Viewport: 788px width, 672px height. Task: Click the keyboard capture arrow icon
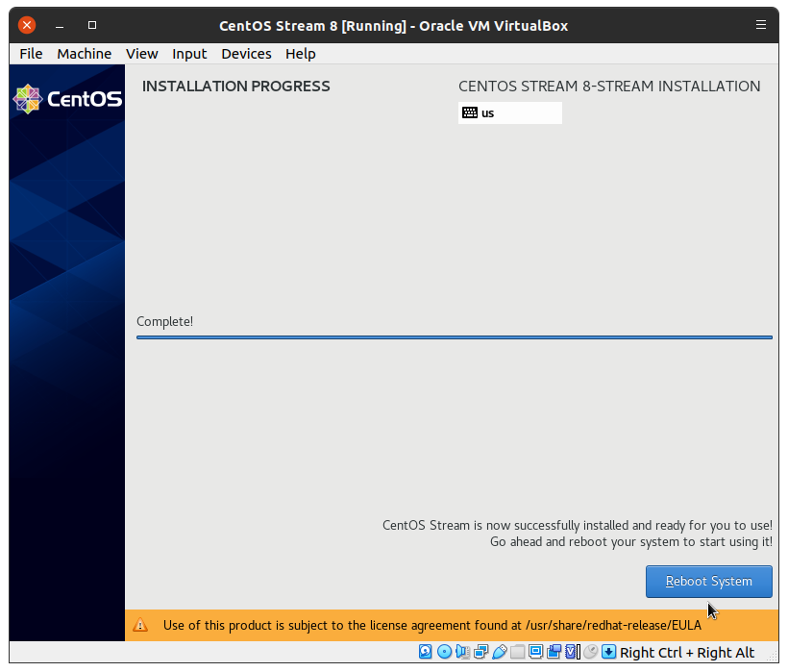609,652
